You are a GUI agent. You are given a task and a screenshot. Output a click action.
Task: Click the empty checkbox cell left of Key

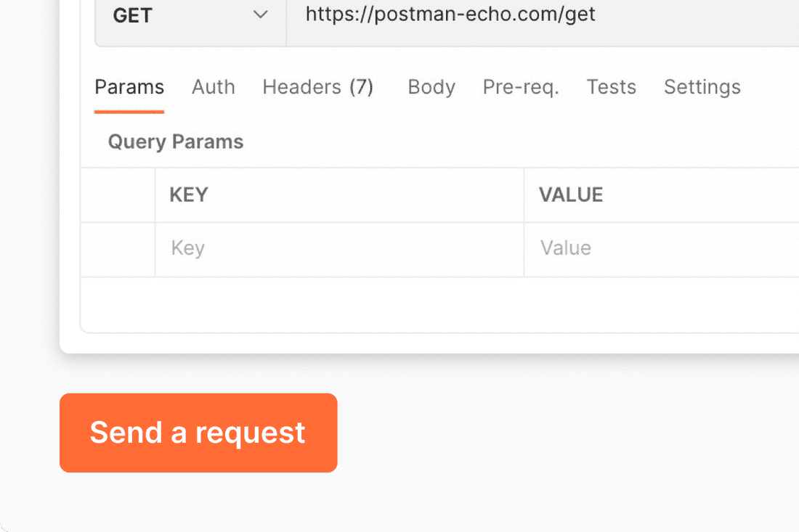point(118,250)
